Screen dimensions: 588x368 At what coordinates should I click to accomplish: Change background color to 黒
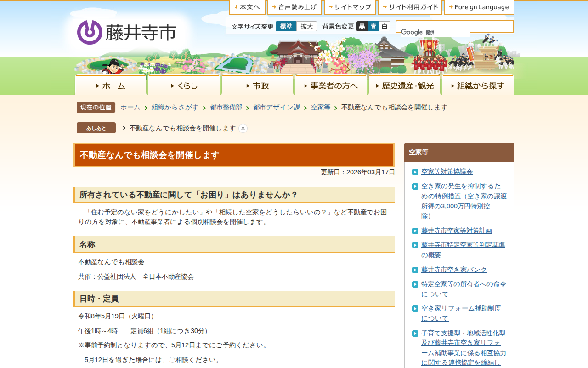[362, 26]
